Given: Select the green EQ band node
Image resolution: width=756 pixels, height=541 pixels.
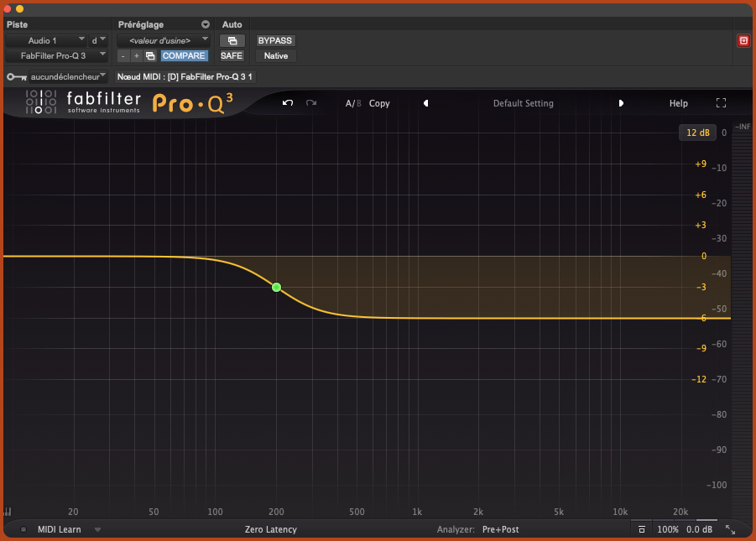Looking at the screenshot, I should tap(276, 287).
